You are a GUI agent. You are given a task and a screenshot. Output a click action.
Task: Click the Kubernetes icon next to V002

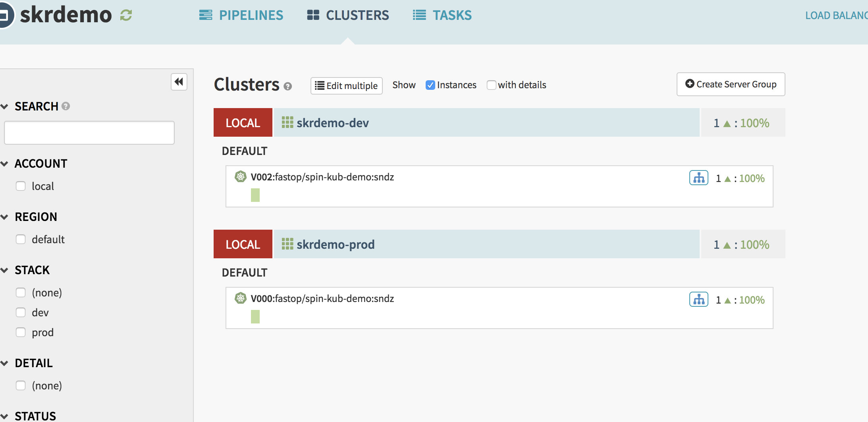tap(241, 176)
